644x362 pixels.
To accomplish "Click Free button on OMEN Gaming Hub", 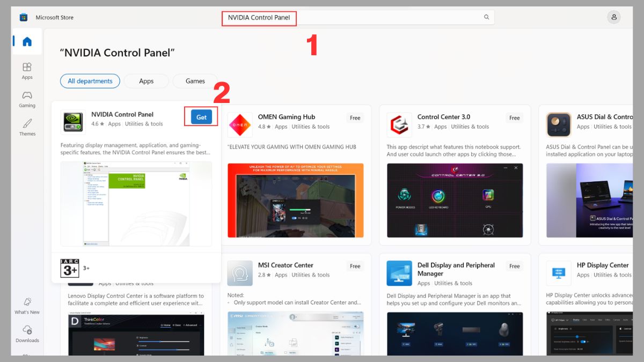I will [x=355, y=118].
